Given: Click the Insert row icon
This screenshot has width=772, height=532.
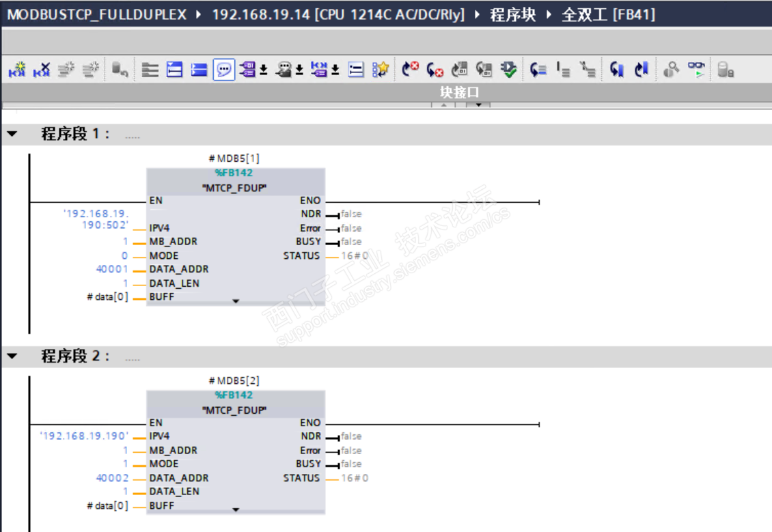Looking at the screenshot, I should (66, 70).
